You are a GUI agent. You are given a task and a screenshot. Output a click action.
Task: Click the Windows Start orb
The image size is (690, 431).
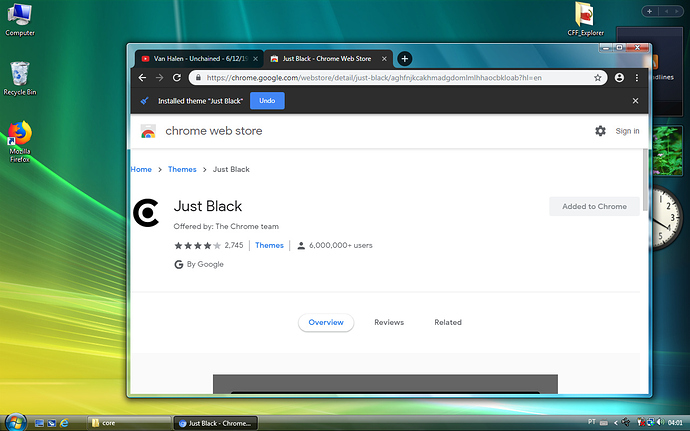point(14,421)
